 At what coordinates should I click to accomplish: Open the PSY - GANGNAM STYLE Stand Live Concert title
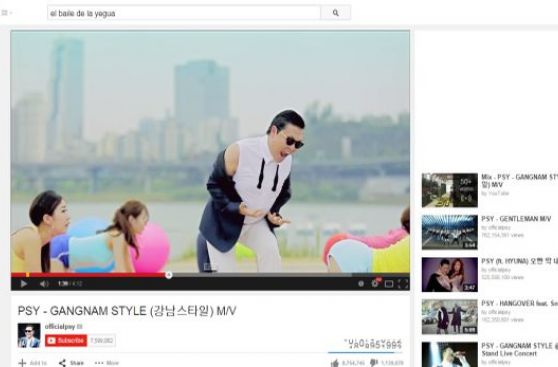tap(520, 350)
